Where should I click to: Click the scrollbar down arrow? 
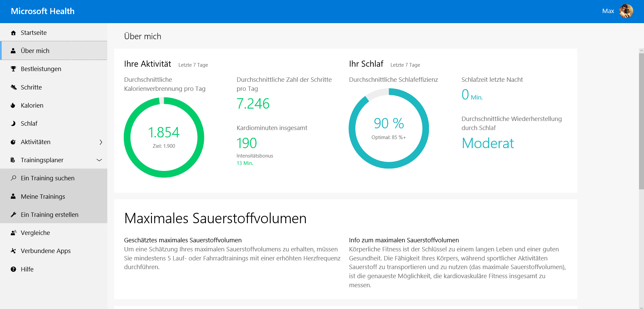[x=641, y=307]
